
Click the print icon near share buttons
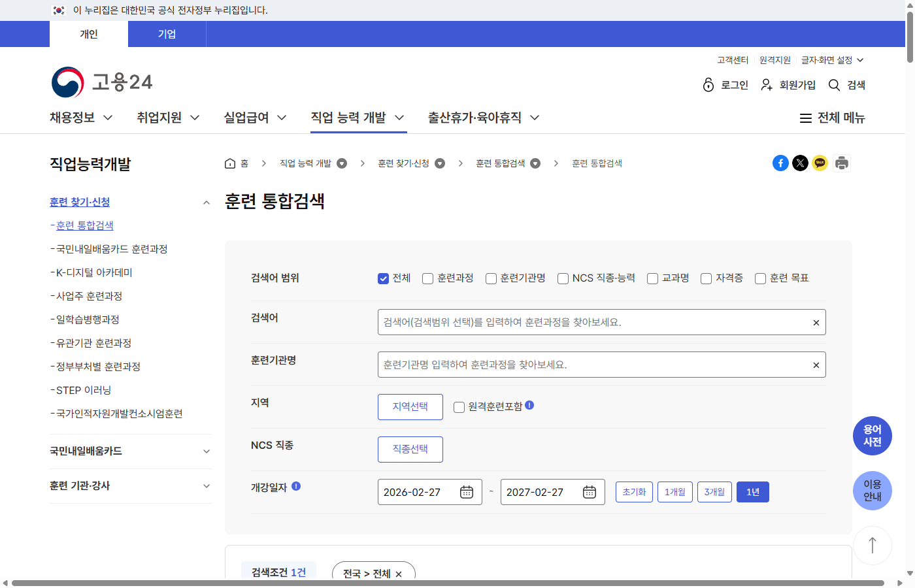(x=841, y=163)
